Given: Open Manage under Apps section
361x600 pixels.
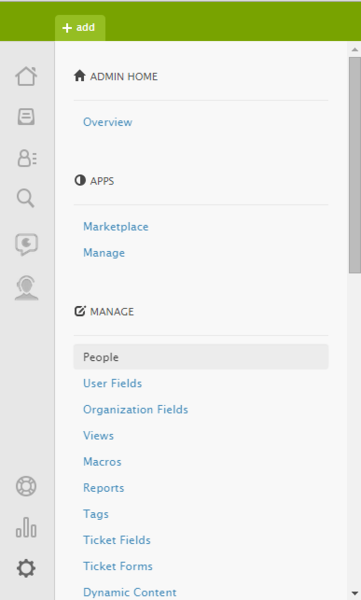Looking at the screenshot, I should [x=104, y=253].
